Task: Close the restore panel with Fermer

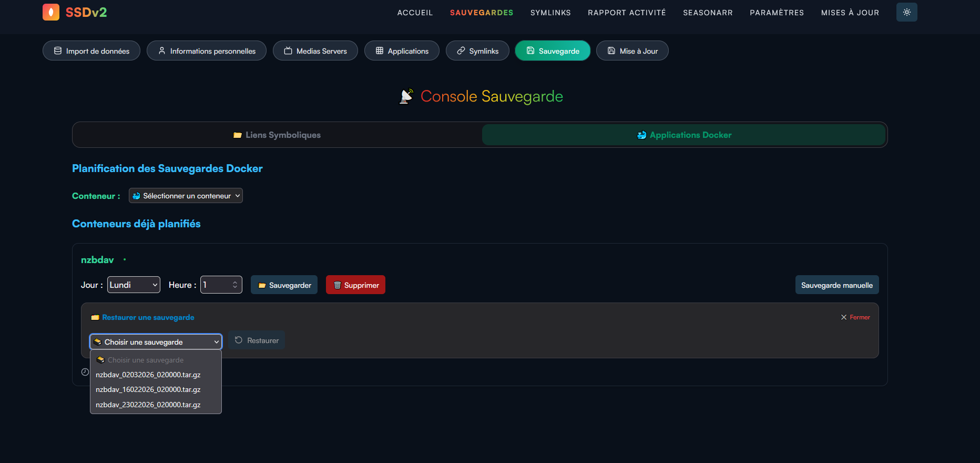Action: [855, 317]
